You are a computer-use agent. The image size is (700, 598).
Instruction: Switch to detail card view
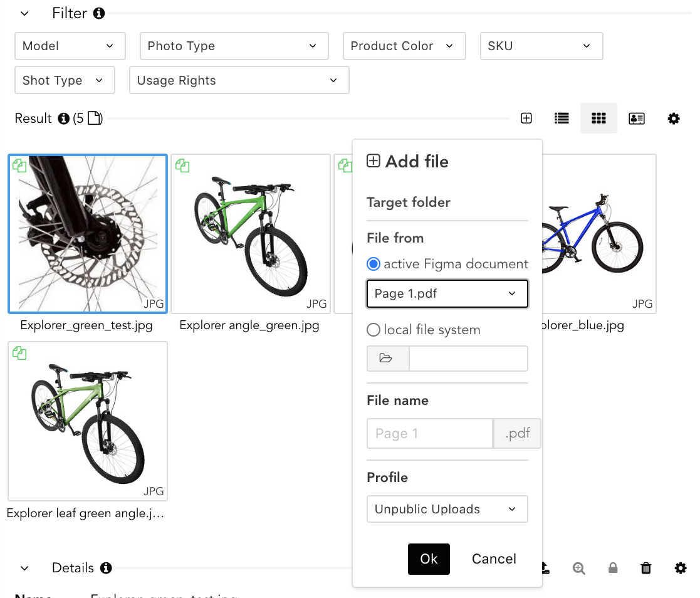(636, 118)
